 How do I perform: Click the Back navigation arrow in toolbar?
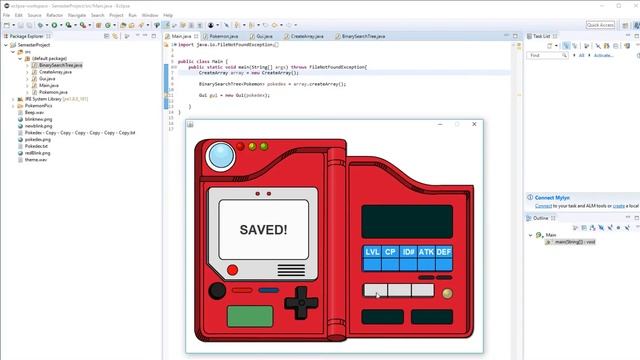[274, 25]
